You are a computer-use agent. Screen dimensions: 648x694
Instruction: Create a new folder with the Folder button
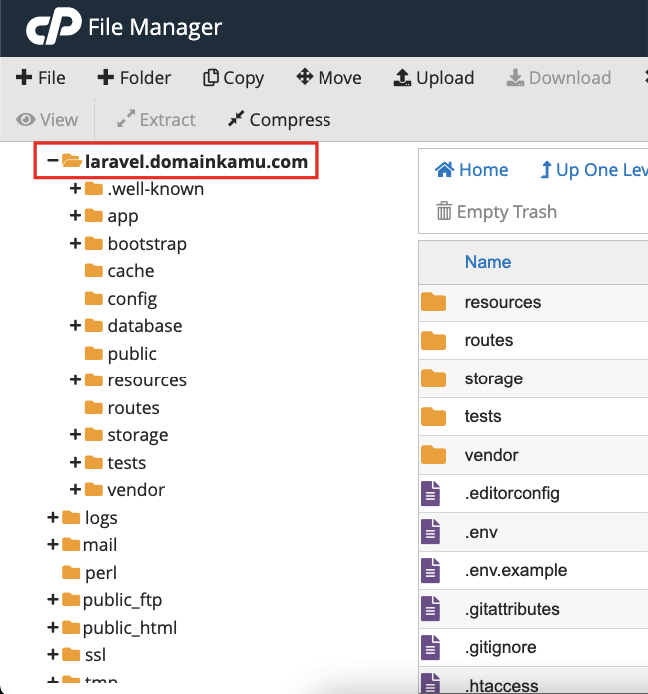tap(134, 78)
